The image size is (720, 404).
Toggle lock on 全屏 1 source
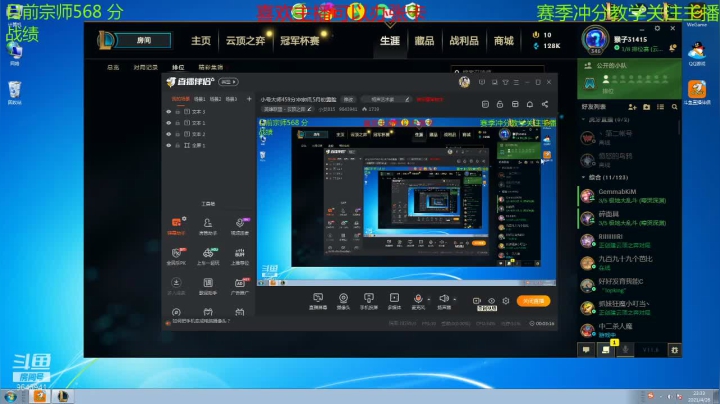pyautogui.click(x=178, y=145)
